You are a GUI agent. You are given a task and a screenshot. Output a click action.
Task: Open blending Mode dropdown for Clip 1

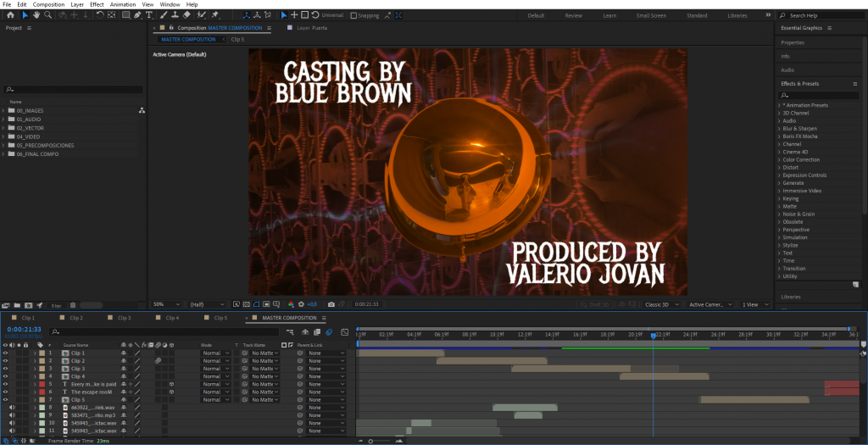point(215,353)
